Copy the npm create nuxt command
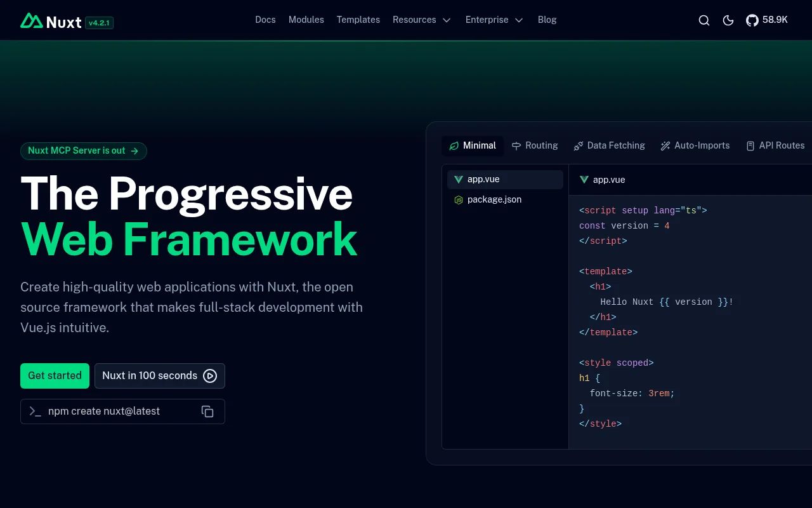The image size is (812, 508). [x=207, y=411]
